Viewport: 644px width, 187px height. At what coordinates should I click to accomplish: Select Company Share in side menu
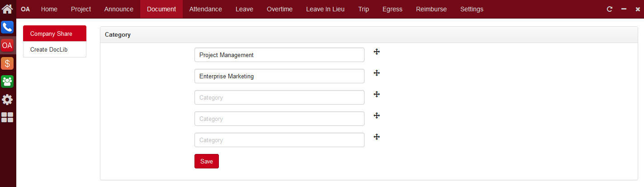55,34
